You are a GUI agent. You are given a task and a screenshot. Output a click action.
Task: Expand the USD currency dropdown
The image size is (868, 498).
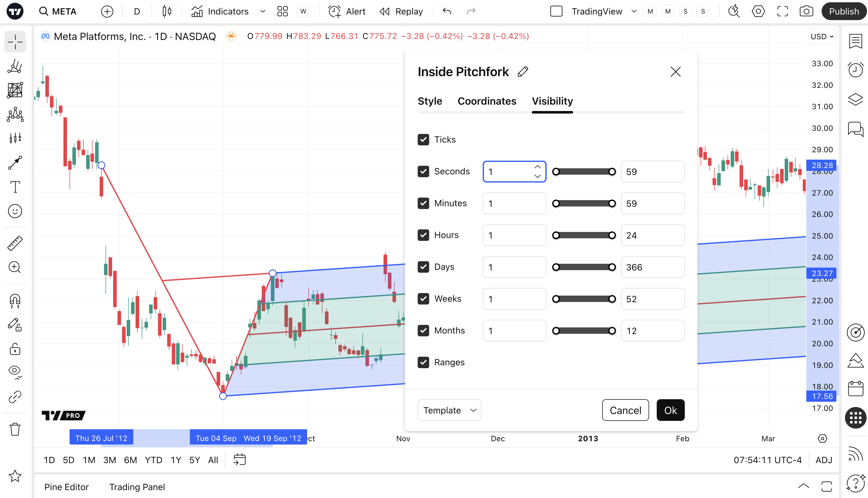[822, 36]
